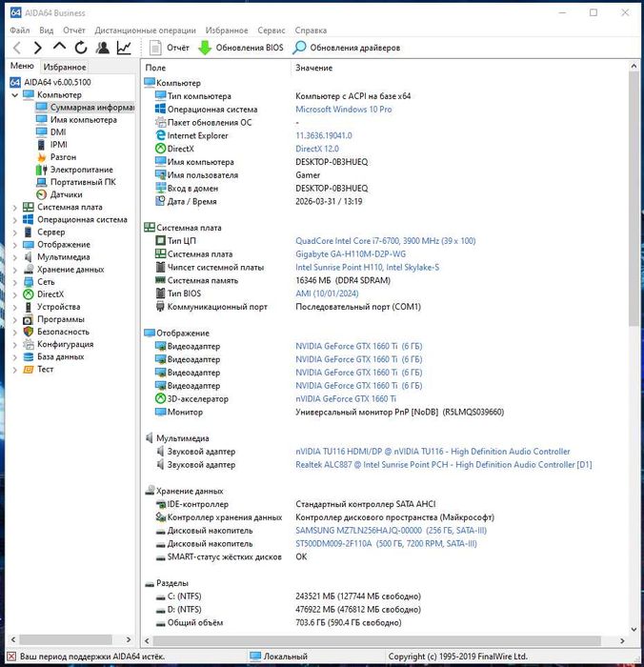644x667 pixels.
Task: Click the База данных icon in tree
Action: [x=28, y=356]
